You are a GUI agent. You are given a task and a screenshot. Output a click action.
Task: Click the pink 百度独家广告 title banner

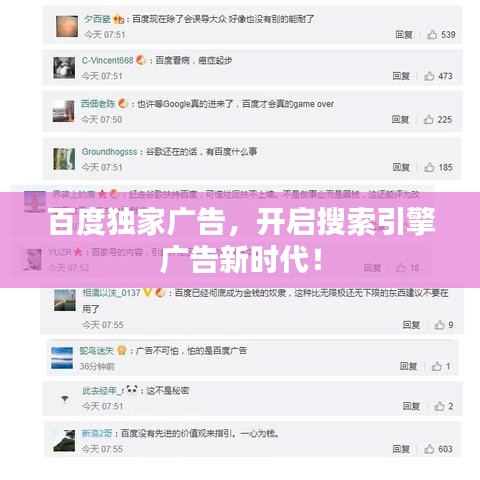tap(240, 240)
